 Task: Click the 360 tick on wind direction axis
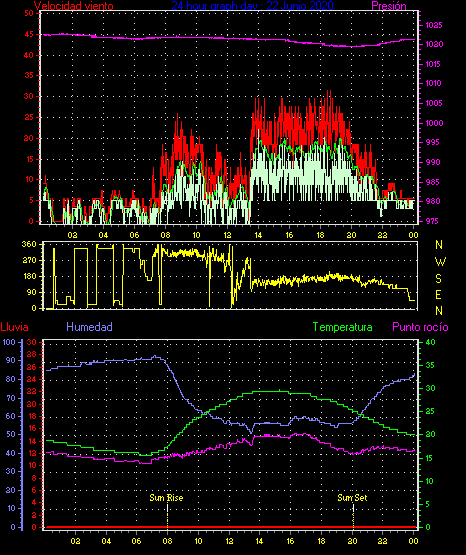click(x=29, y=244)
